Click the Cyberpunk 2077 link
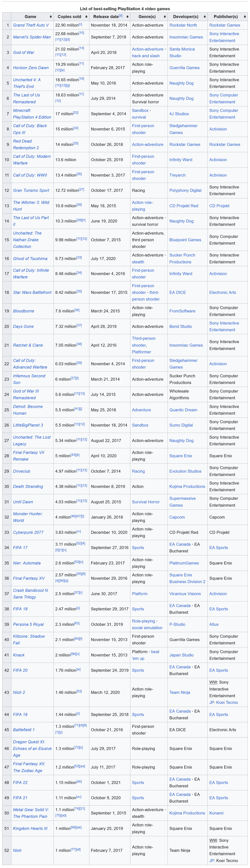 click(x=28, y=533)
